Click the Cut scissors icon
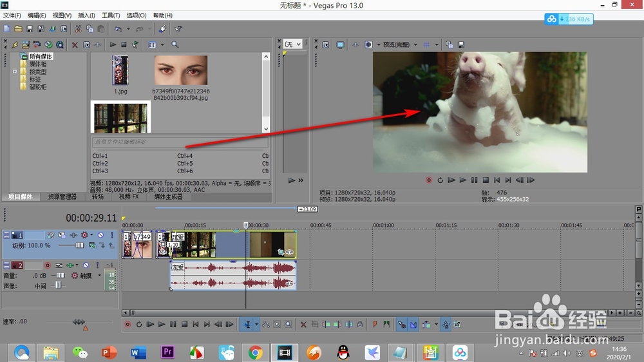 [78, 29]
